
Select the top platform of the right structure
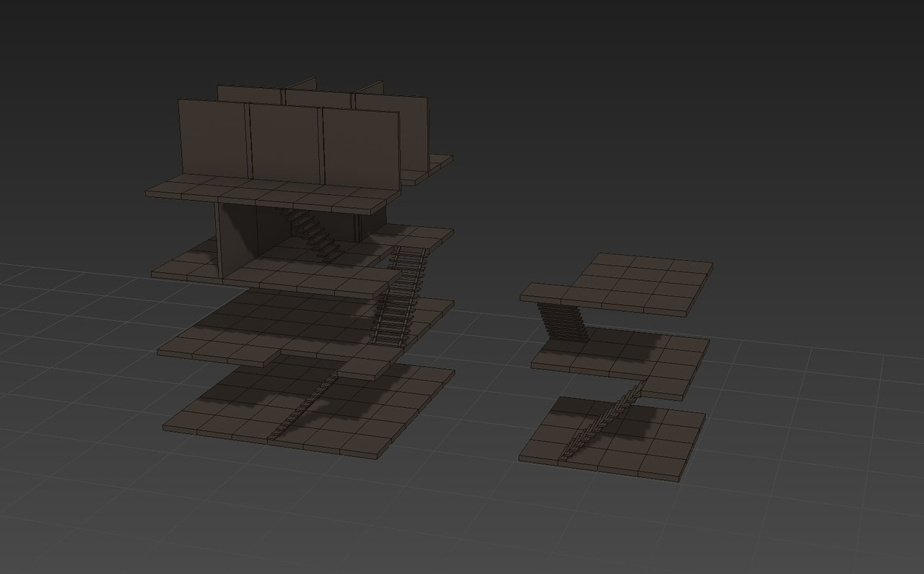(x=635, y=285)
